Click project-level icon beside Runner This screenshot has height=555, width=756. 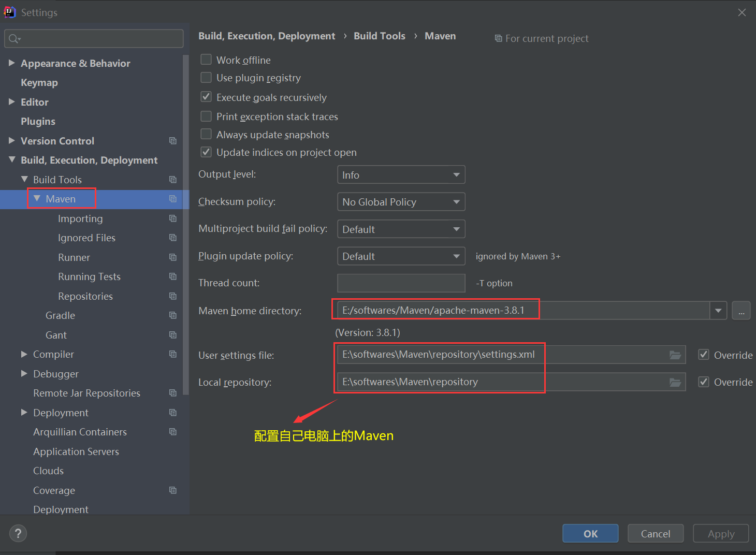[173, 257]
